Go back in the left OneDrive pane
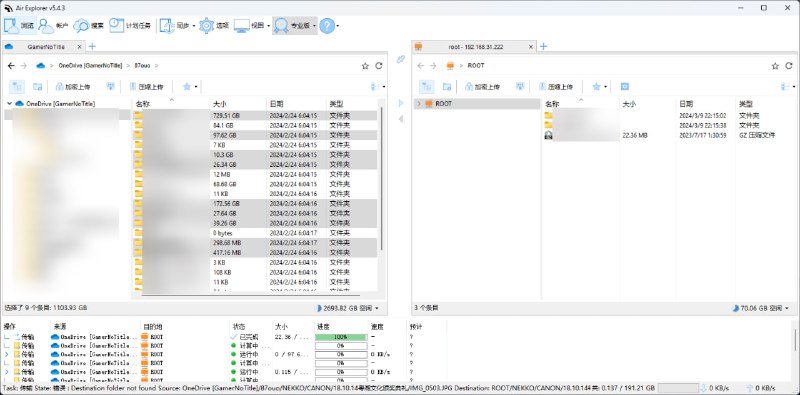This screenshot has height=395, width=800. coord(11,65)
